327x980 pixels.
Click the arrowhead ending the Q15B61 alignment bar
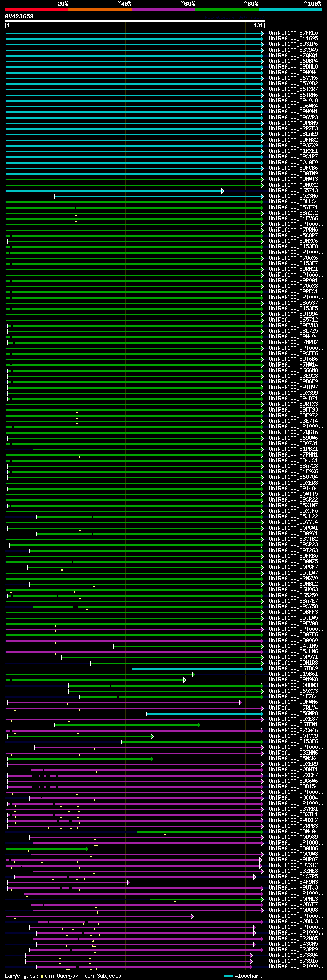pos(194,674)
